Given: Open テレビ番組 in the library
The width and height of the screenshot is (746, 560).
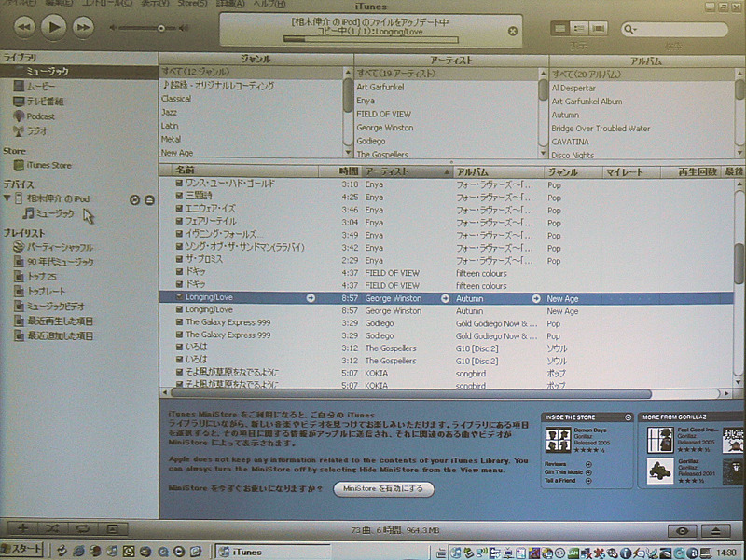Looking at the screenshot, I should click(44, 102).
